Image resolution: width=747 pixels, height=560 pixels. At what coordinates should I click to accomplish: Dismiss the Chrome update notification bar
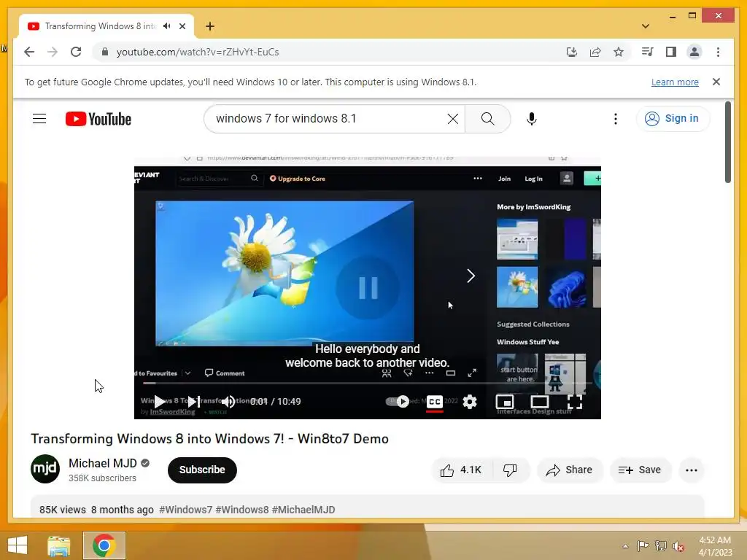pos(716,82)
